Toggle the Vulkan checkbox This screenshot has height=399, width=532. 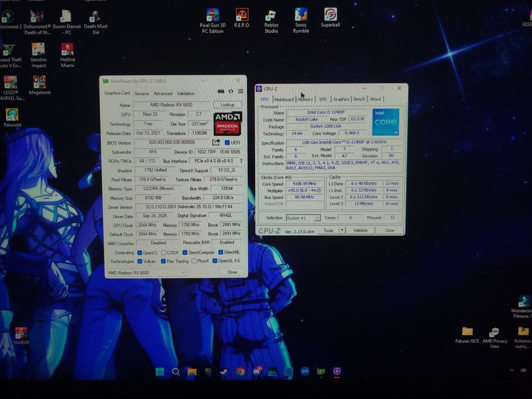coord(140,261)
